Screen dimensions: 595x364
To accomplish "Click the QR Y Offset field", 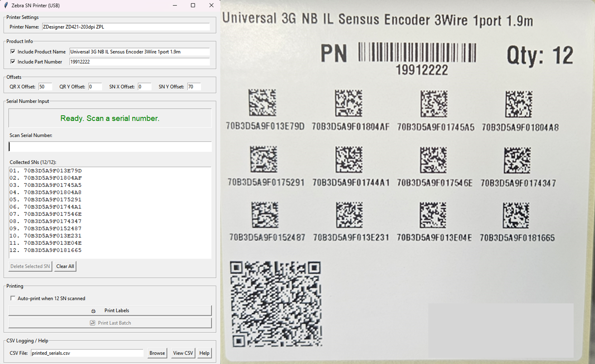I will click(95, 87).
